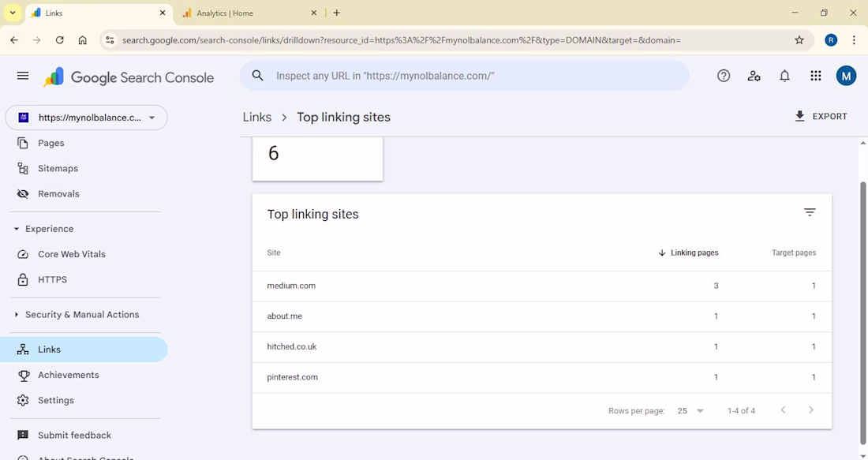
Task: Change rows per page dropdown
Action: 690,411
